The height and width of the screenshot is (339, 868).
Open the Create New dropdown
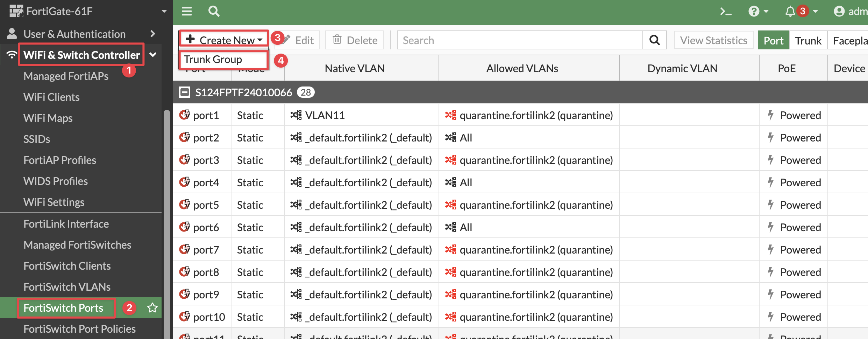(224, 40)
